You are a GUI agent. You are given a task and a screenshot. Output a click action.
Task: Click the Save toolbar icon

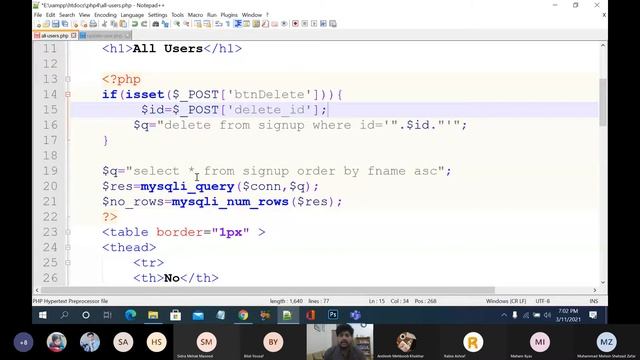(56, 24)
